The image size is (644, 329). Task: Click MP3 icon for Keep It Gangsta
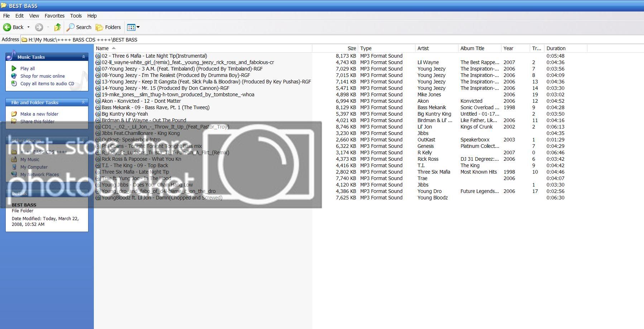(x=98, y=82)
